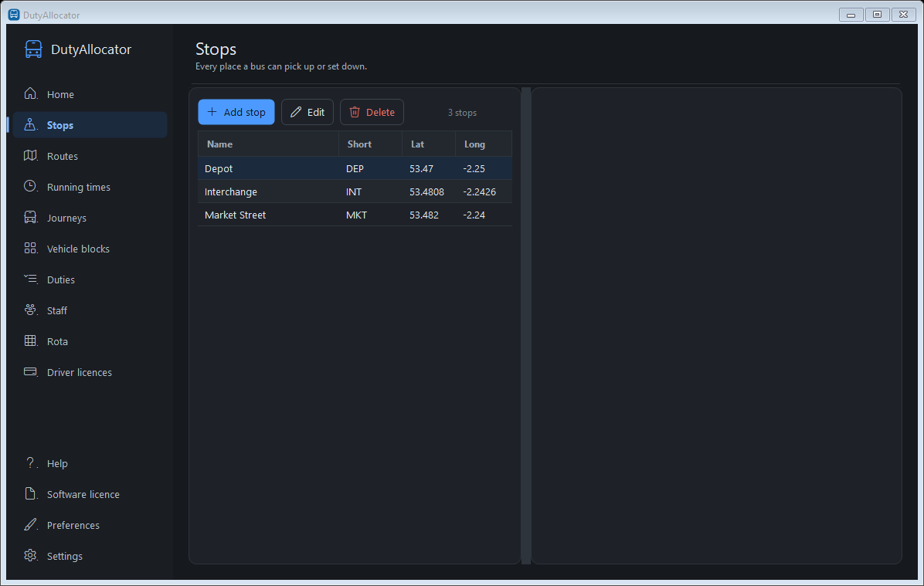Select the Interchange stop row
924x586 pixels.
pos(355,191)
